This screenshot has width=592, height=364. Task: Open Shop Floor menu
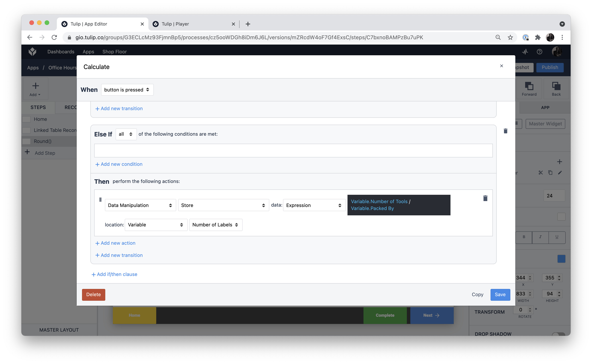tap(114, 51)
